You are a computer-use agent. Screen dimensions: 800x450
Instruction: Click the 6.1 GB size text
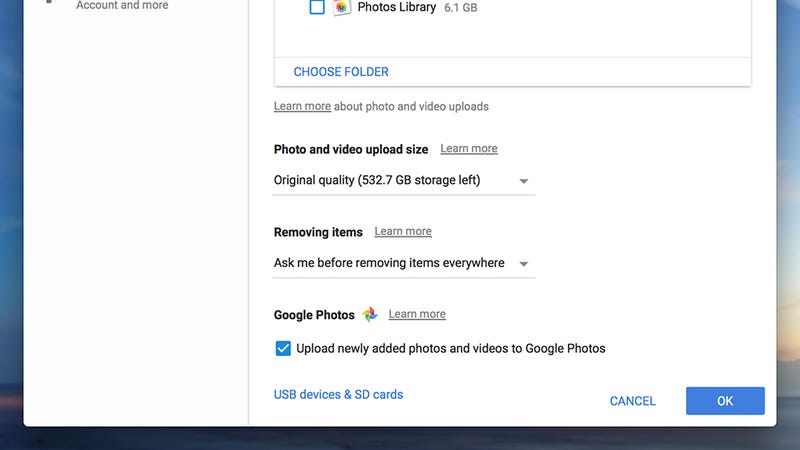click(461, 8)
